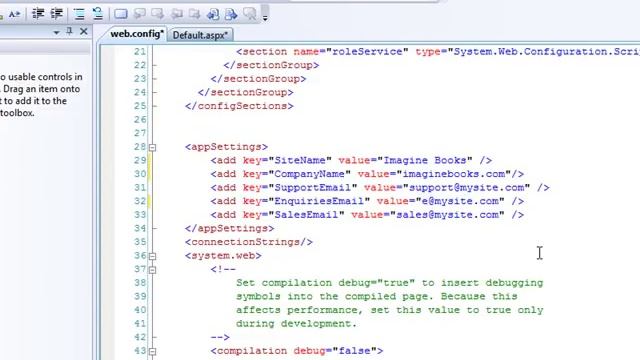The width and height of the screenshot is (640, 360).
Task: Go to the previous bookmark
Action: pyautogui.click(x=140, y=14)
